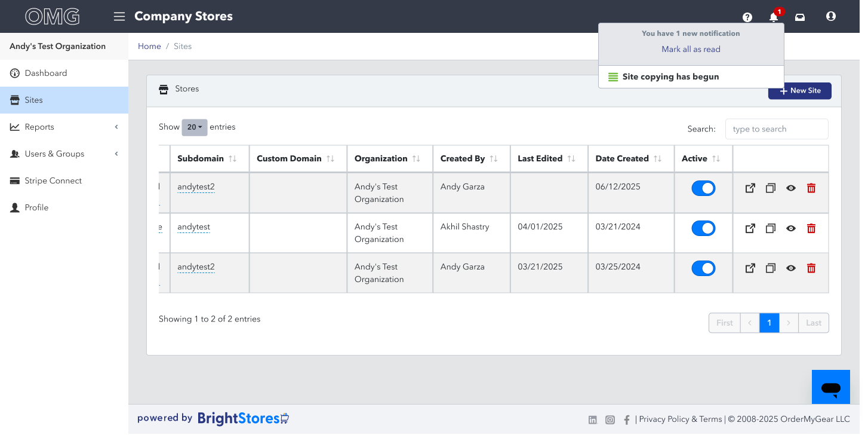Open the inbox tray icon

tap(800, 17)
